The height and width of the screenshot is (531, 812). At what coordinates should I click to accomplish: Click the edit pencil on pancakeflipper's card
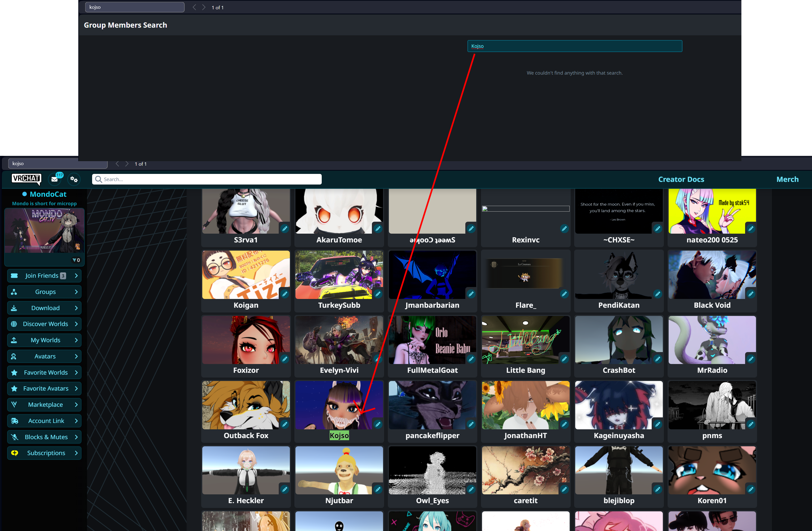[x=471, y=424]
